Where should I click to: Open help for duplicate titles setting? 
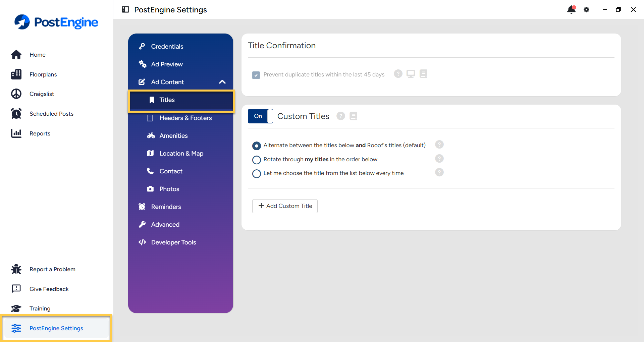398,74
